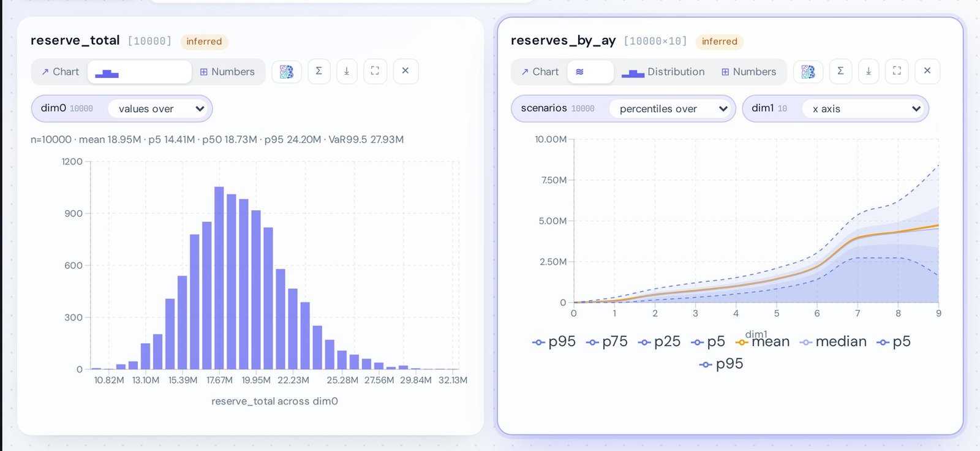Open the 'percentiles over' scenarios dropdown
Screen dimensions: 980x451
point(671,108)
